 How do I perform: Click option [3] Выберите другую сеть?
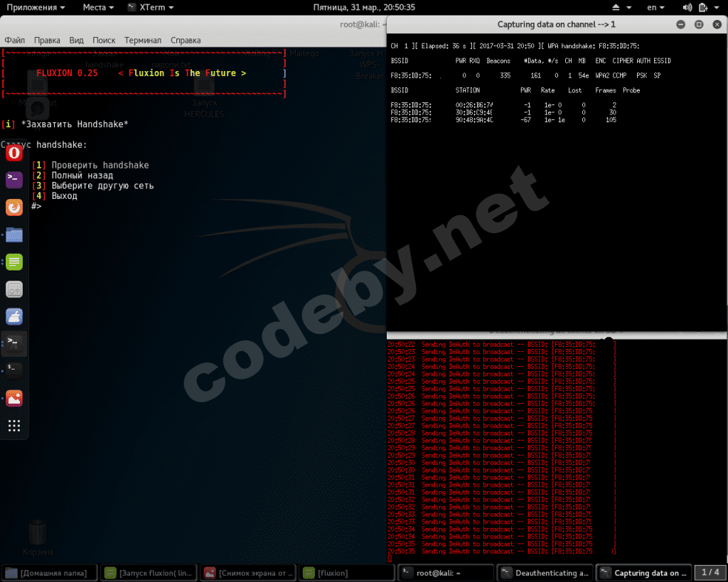pos(93,185)
